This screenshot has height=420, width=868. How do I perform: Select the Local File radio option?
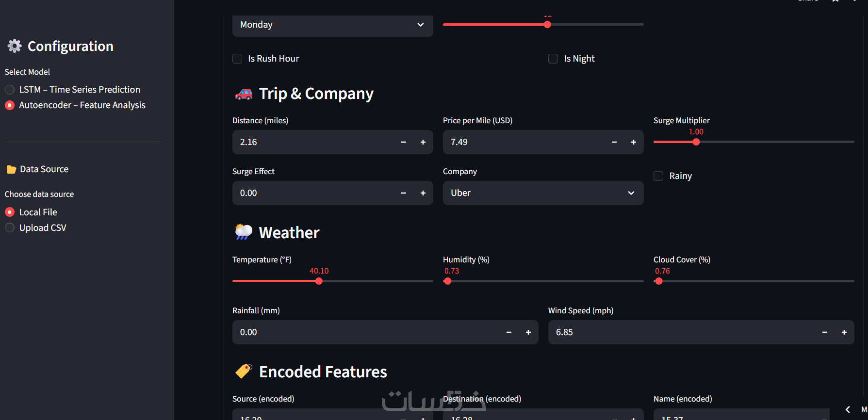(x=10, y=212)
